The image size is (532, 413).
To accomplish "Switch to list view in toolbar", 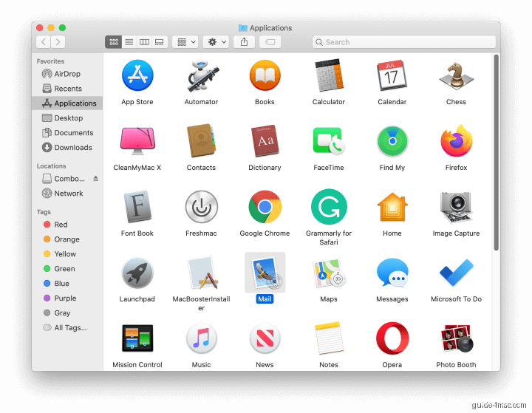I will click(x=129, y=42).
